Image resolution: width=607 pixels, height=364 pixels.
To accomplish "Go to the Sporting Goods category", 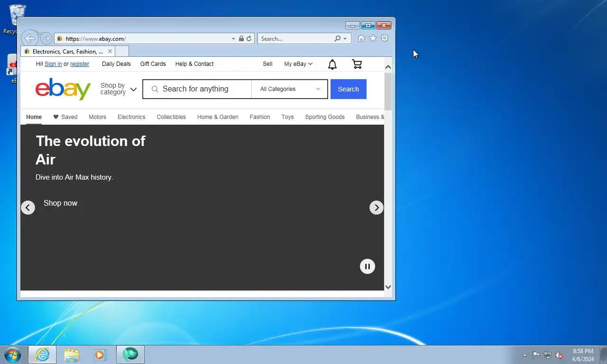I will tap(325, 117).
